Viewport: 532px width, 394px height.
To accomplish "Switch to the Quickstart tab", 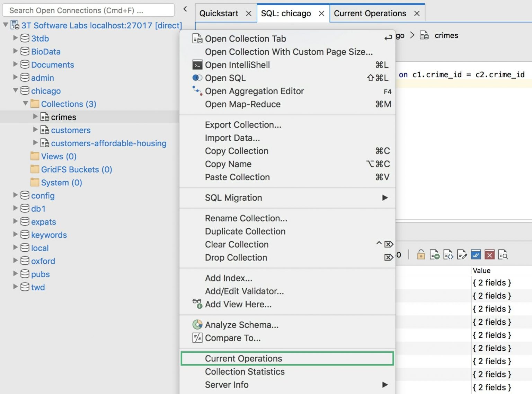I will tap(219, 13).
